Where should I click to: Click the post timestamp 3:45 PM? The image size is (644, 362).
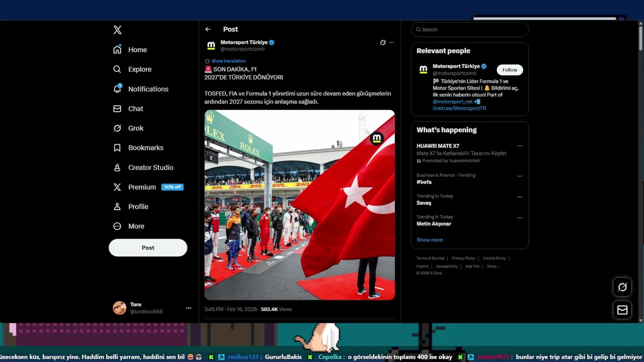pos(230,309)
